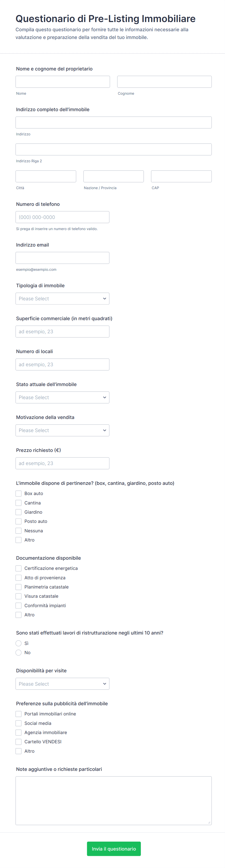Check Portali immobiliari online option

pos(19,714)
